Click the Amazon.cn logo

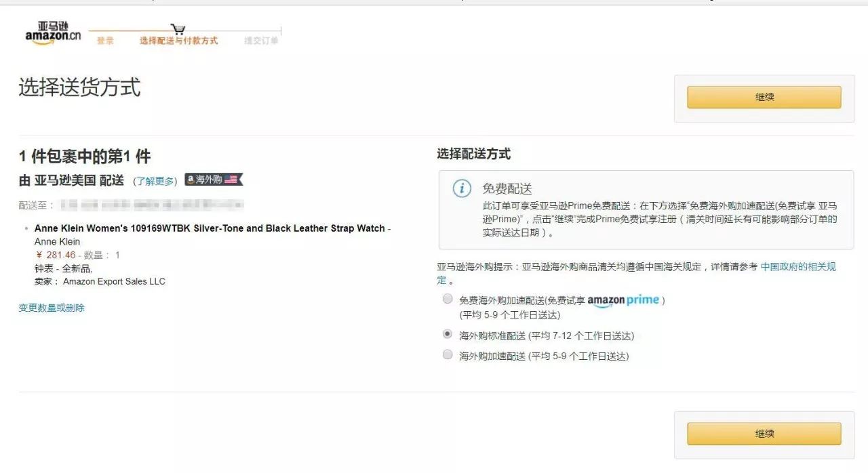coord(53,33)
